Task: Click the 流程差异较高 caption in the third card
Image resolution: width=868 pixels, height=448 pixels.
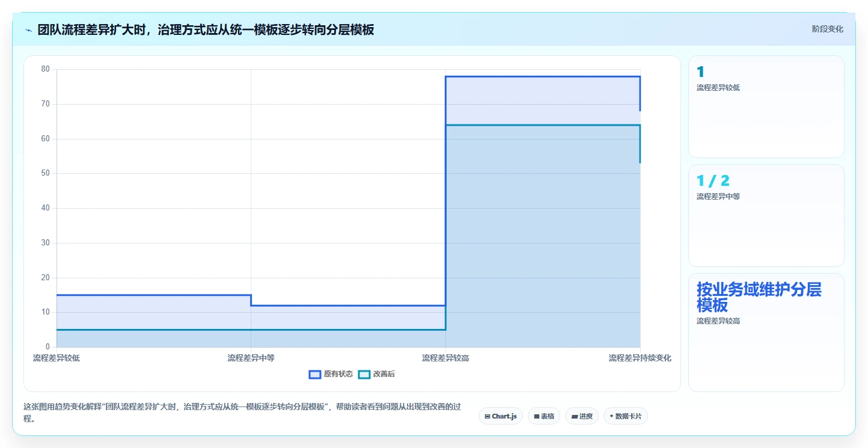Action: [718, 321]
